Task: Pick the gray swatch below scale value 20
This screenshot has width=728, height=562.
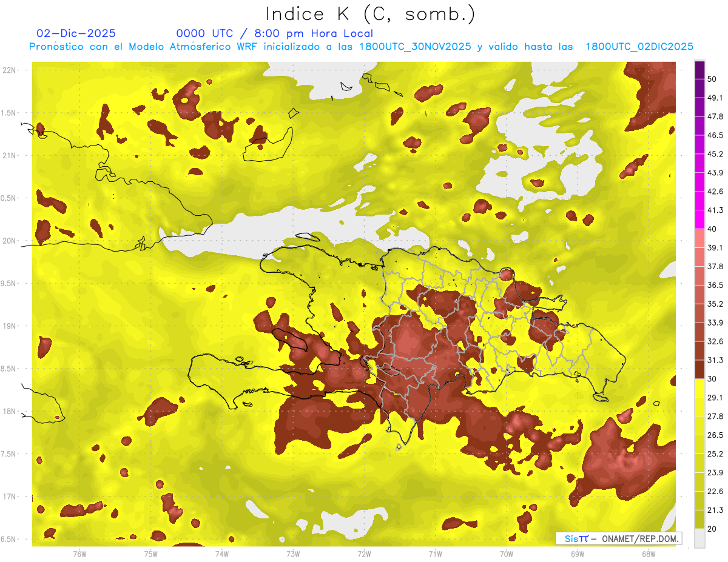Action: (x=699, y=538)
